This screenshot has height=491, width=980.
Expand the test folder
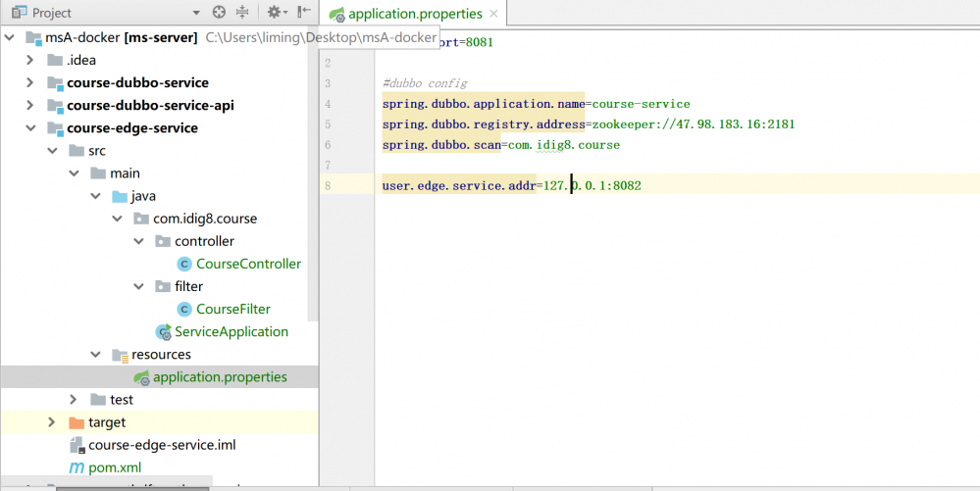(x=74, y=400)
